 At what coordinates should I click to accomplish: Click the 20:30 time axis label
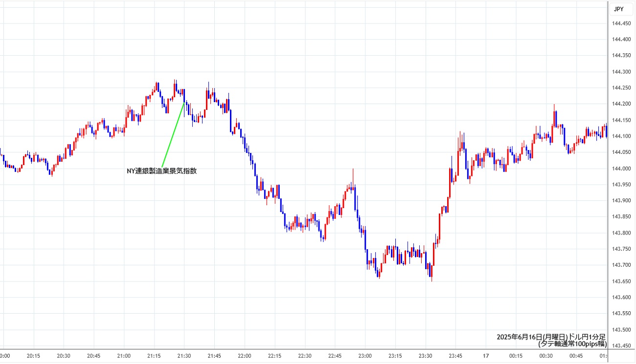tap(64, 356)
